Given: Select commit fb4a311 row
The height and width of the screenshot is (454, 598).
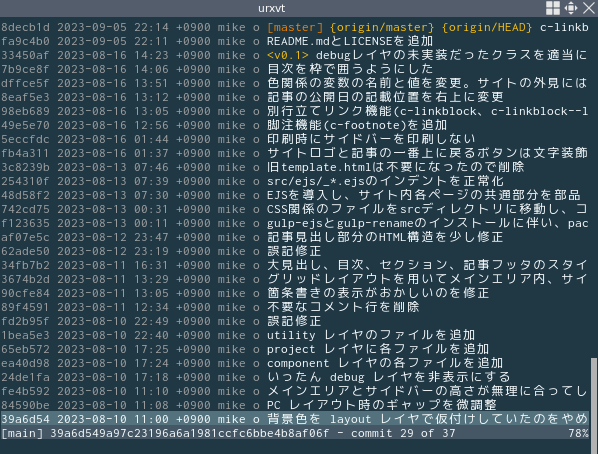Looking at the screenshot, I should point(294,153).
